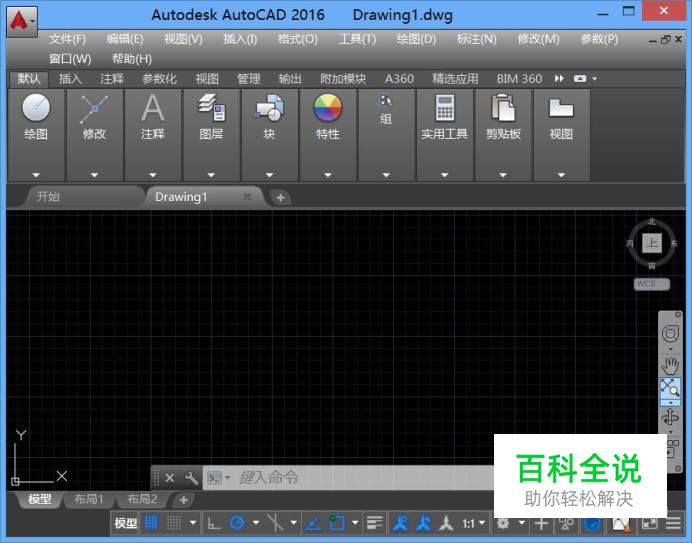The width and height of the screenshot is (692, 543).
Task: Open the 实用工具 (Utilities) calculator icon
Action: pos(444,108)
